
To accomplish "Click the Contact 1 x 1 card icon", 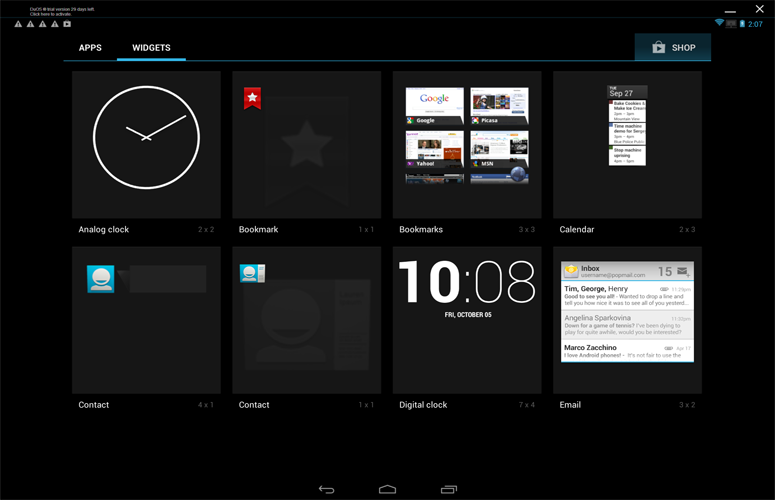I will coord(252,273).
